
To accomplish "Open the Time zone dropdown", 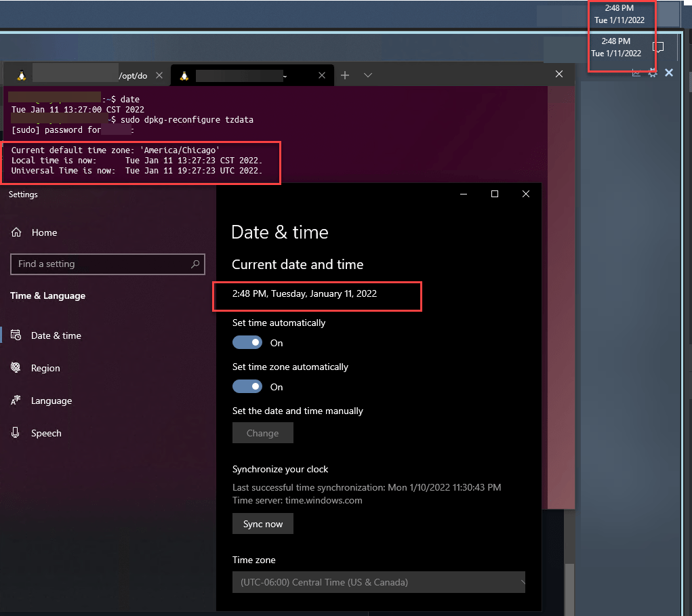I will (x=378, y=582).
